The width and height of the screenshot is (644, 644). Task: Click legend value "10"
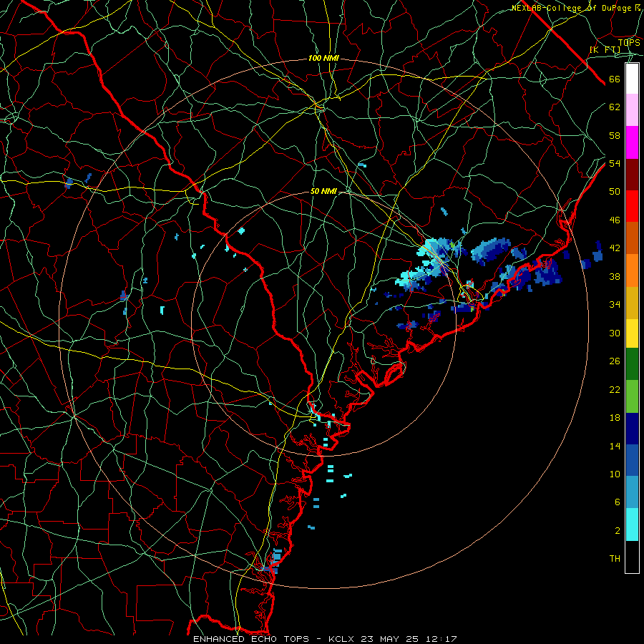[x=615, y=474]
